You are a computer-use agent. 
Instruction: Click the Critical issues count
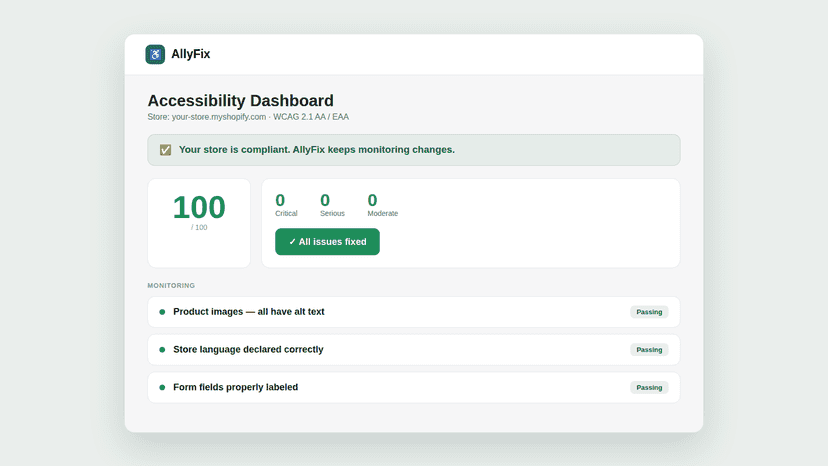(x=280, y=200)
